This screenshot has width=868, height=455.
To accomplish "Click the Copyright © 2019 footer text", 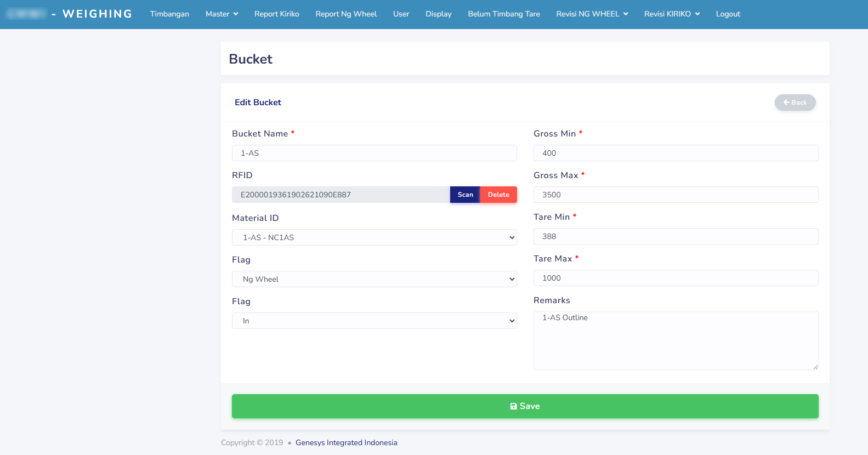I will click(x=252, y=442).
